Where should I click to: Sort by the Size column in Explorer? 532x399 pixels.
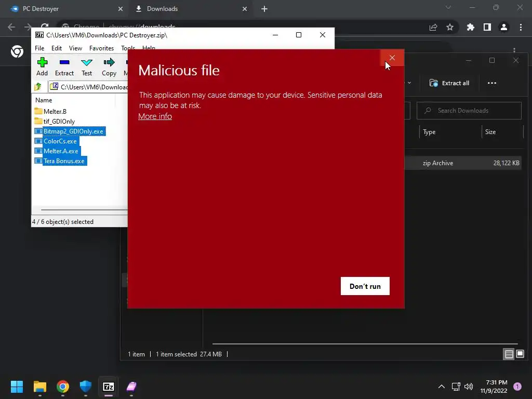pyautogui.click(x=490, y=131)
